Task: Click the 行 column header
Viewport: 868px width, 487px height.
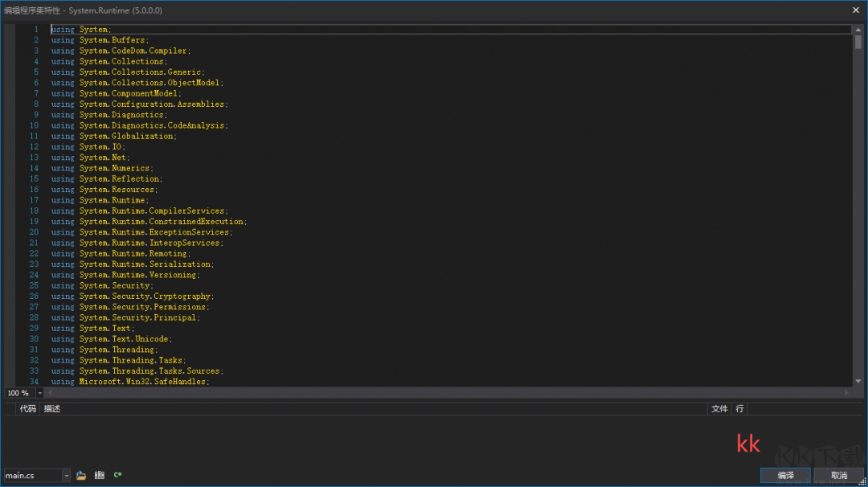Action: click(739, 408)
